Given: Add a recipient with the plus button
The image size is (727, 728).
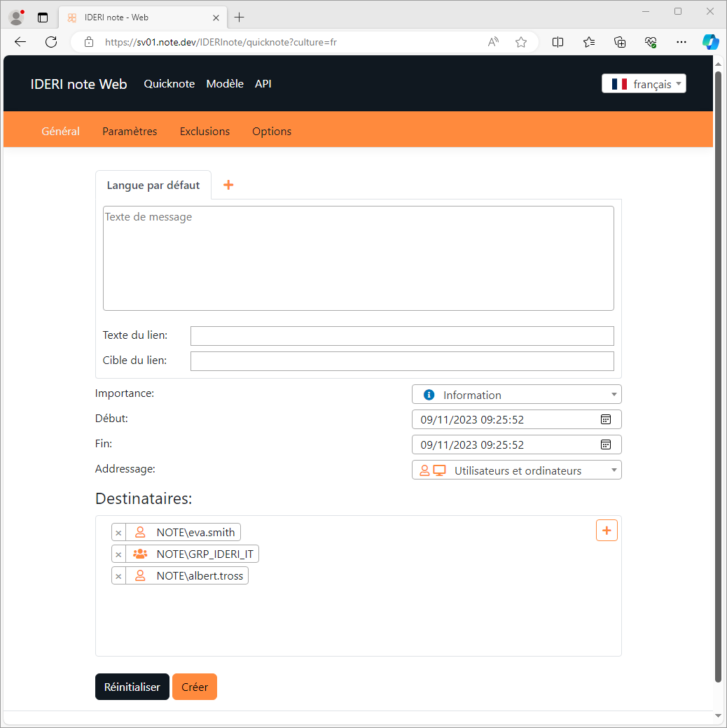Looking at the screenshot, I should click(607, 530).
